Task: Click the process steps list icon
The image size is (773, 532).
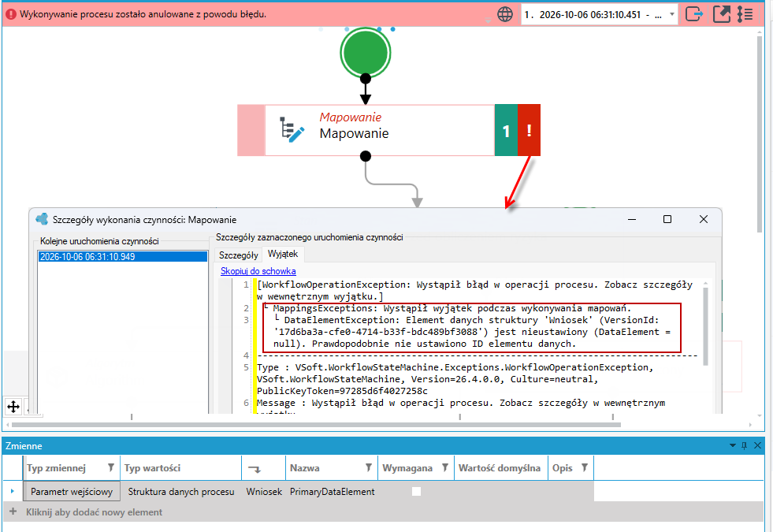Action: 745,14
